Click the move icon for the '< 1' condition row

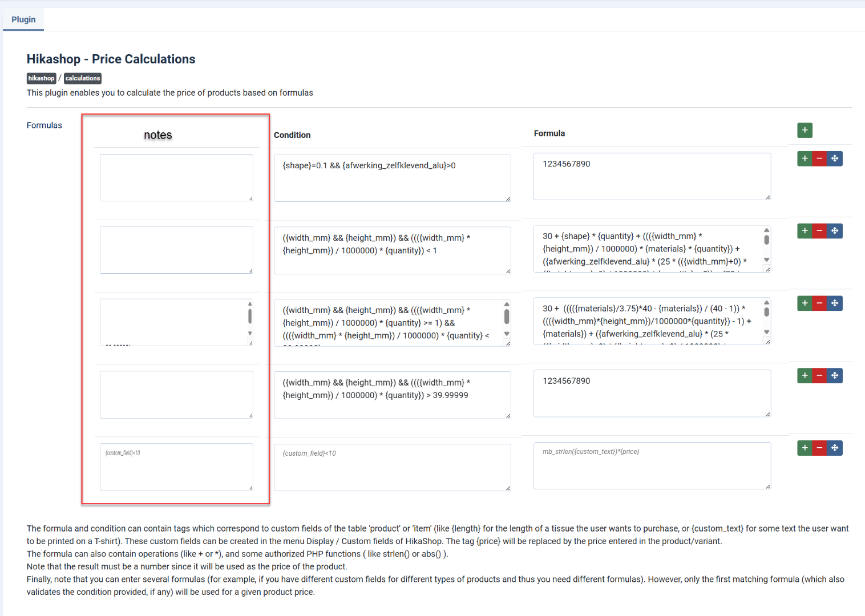pos(835,231)
